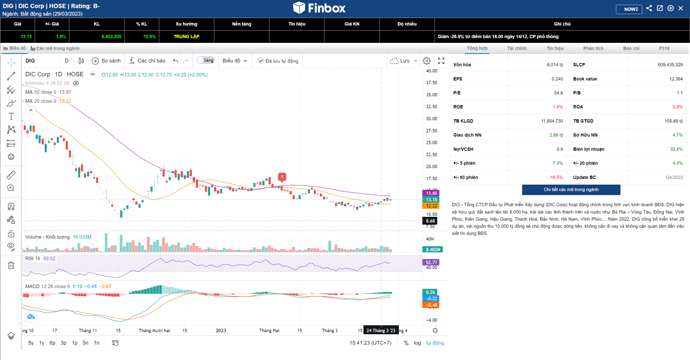
Task: Open the F319 tab
Action: pyautogui.click(x=664, y=48)
